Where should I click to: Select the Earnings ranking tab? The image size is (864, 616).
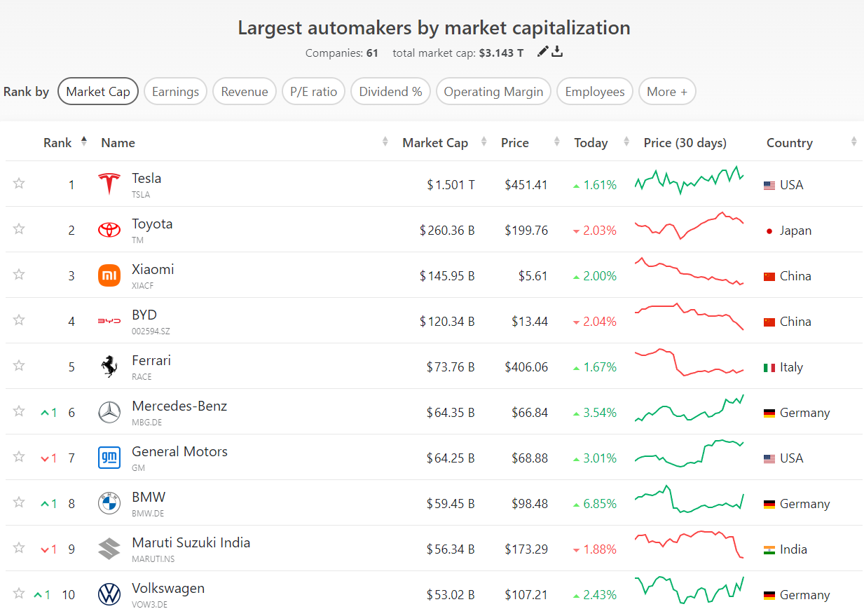[x=175, y=92]
